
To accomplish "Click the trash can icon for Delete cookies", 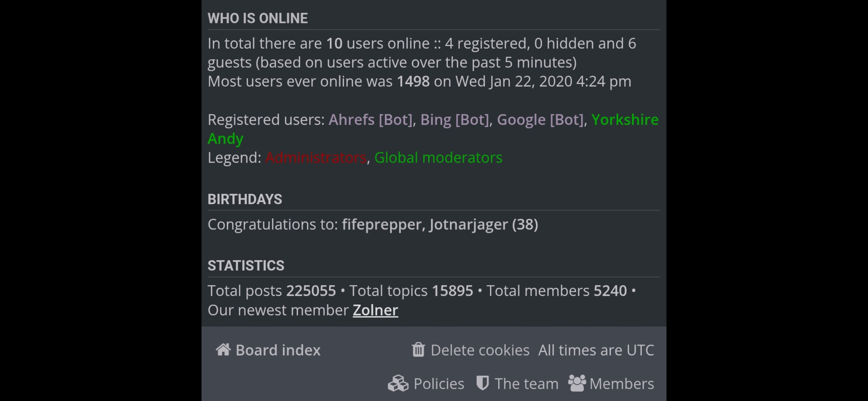I will tap(418, 350).
